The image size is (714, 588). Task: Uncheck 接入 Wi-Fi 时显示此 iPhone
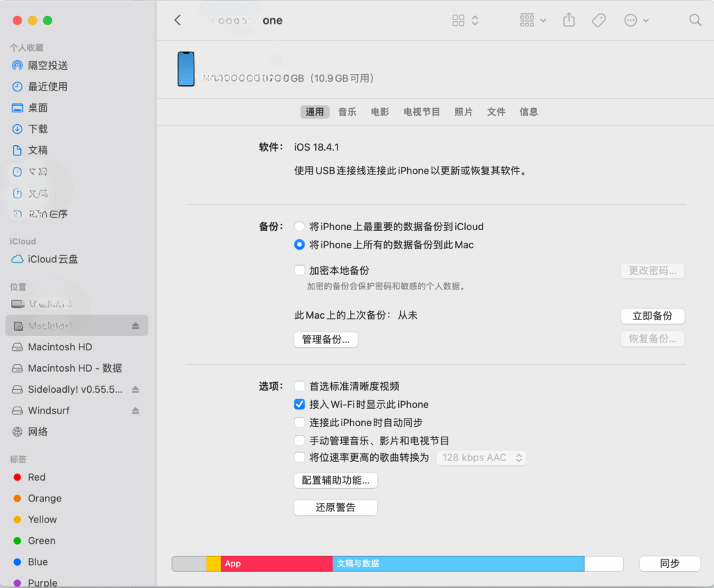coord(299,405)
